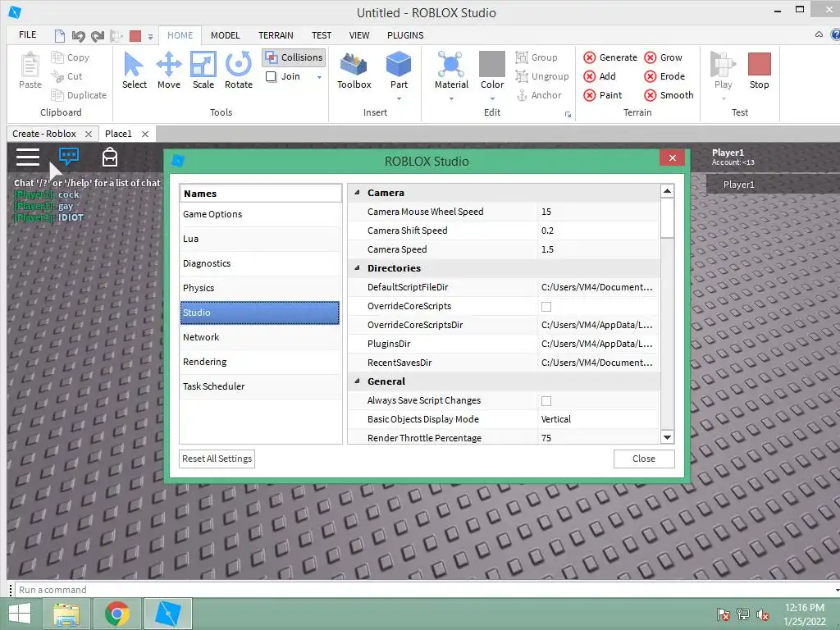The height and width of the screenshot is (630, 840).
Task: Switch to the TERRAIN ribbon tab
Action: pyautogui.click(x=276, y=35)
